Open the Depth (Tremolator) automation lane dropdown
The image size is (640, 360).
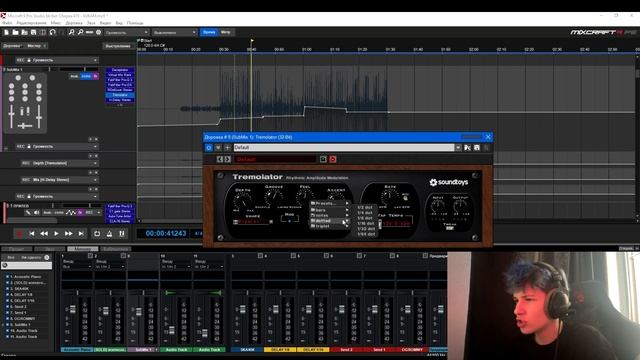(60, 163)
